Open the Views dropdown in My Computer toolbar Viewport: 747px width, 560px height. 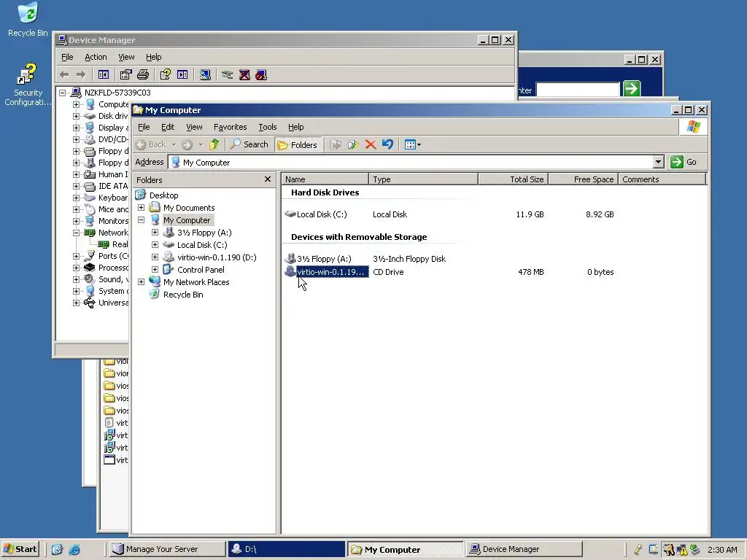(x=413, y=144)
